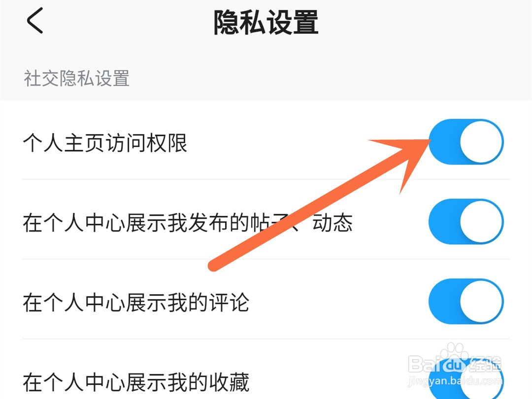Turn off 在个人中心展示我的评论 switch
The width and height of the screenshot is (532, 399).
pyautogui.click(x=466, y=301)
